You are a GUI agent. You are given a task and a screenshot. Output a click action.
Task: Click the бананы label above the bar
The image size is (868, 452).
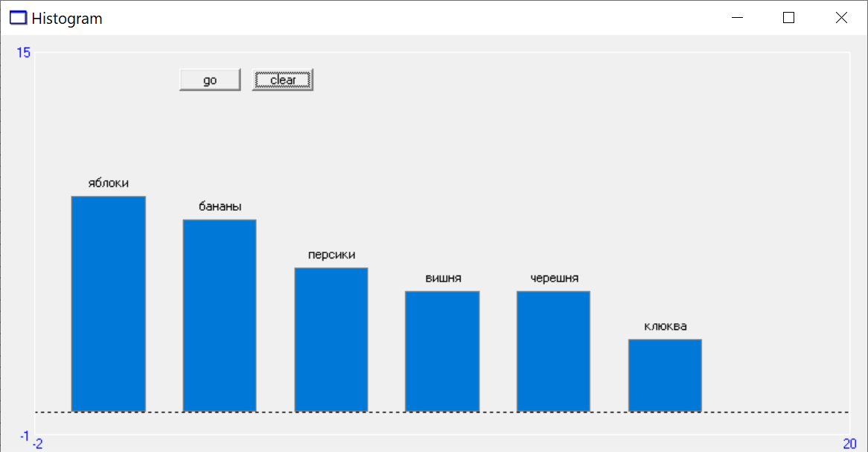pos(220,207)
